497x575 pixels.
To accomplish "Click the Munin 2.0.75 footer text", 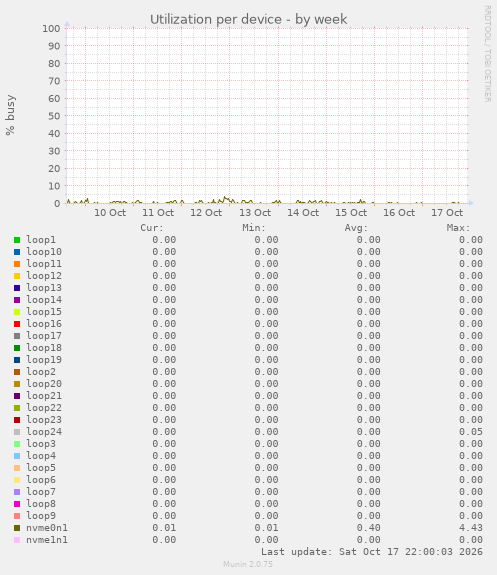I will tap(248, 564).
